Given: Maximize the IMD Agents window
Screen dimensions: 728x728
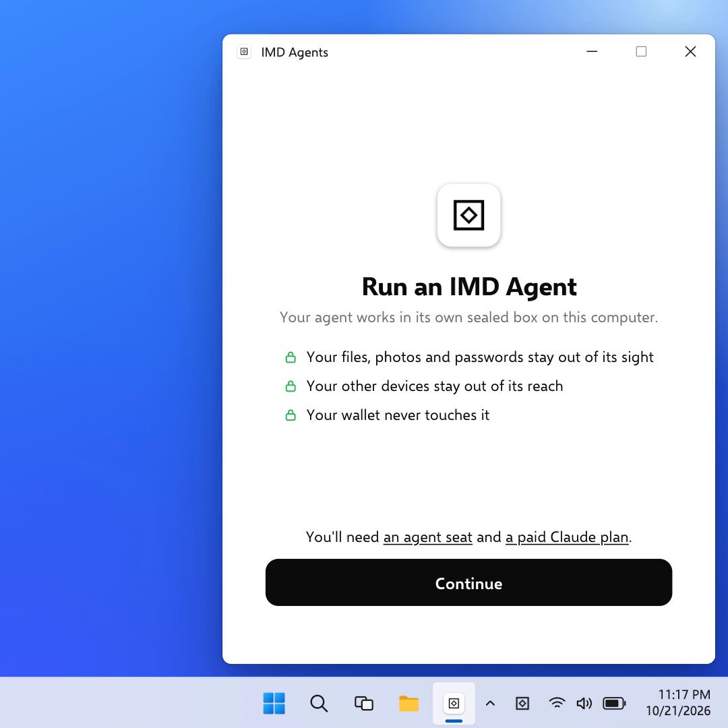Looking at the screenshot, I should click(x=641, y=51).
